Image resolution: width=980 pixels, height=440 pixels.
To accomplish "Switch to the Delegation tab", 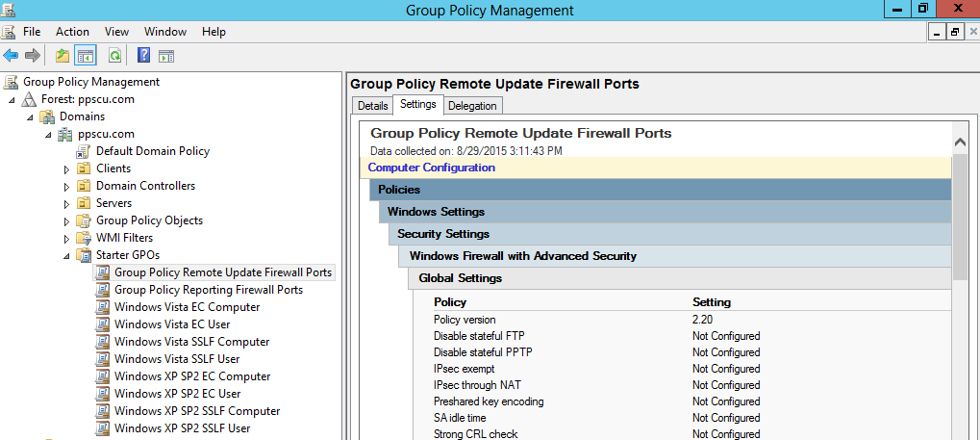I will coord(472,106).
